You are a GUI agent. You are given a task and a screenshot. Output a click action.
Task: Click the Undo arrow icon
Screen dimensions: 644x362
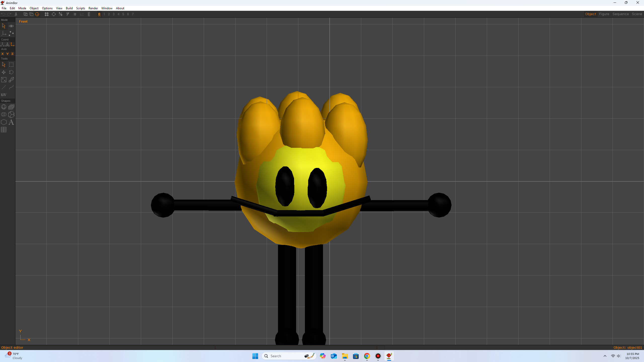pyautogui.click(x=3, y=14)
